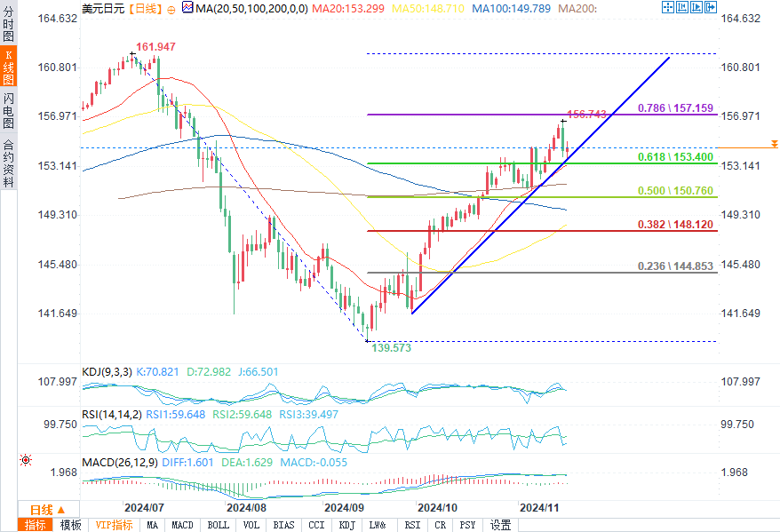This screenshot has width=780, height=532.
Task: Click the 0.236 \ 144.853 Fibonacci label
Action: point(675,266)
